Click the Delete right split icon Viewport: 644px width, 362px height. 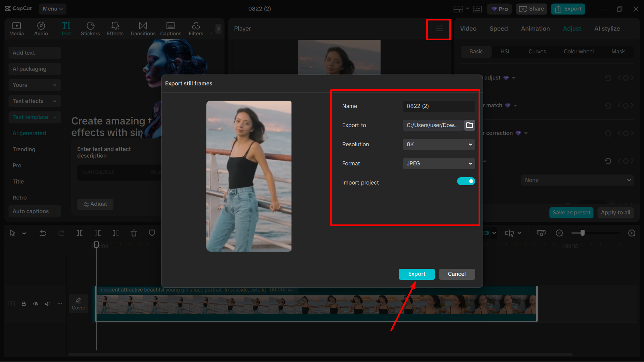point(116,233)
